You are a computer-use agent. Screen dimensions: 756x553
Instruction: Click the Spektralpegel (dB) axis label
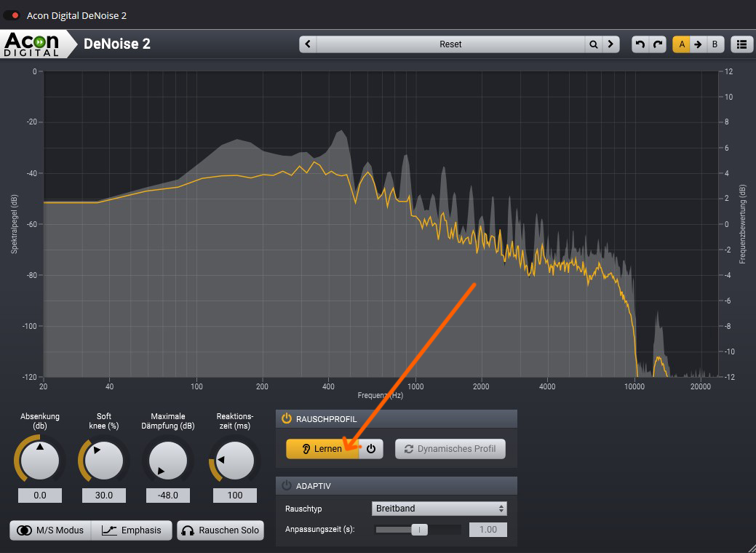point(14,224)
